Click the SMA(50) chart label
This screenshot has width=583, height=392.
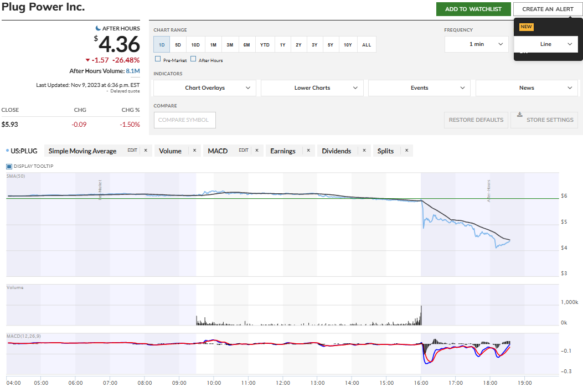(16, 176)
